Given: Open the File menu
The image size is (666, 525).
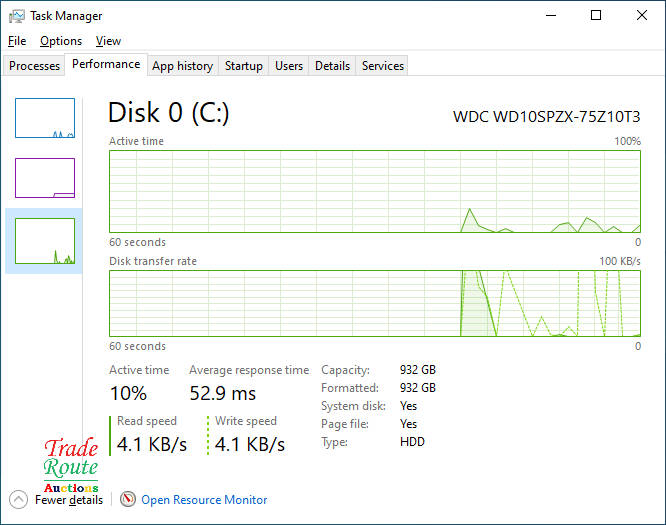Looking at the screenshot, I should point(17,41).
